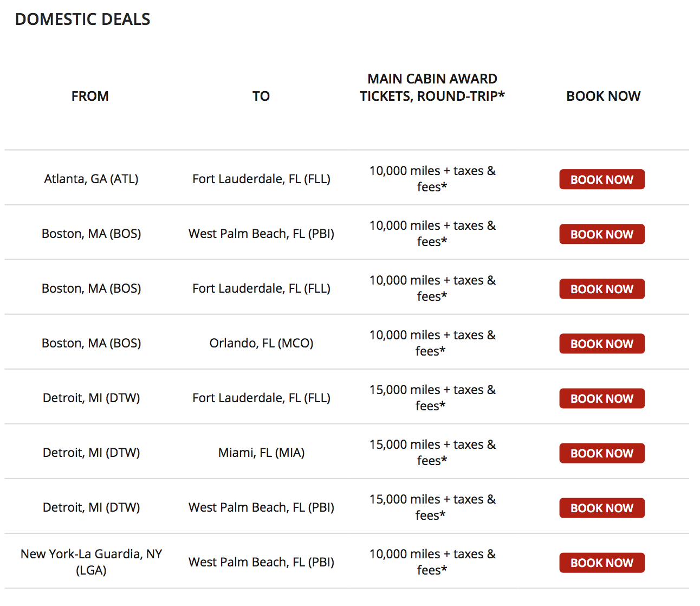
Task: Click the FROM column header
Action: click(90, 96)
